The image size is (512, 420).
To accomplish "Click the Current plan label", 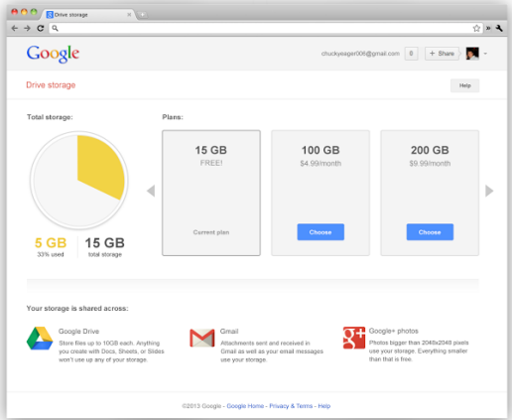I will (211, 232).
